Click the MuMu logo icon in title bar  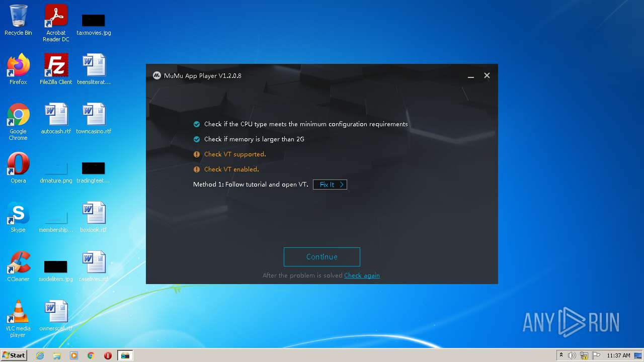click(x=157, y=76)
